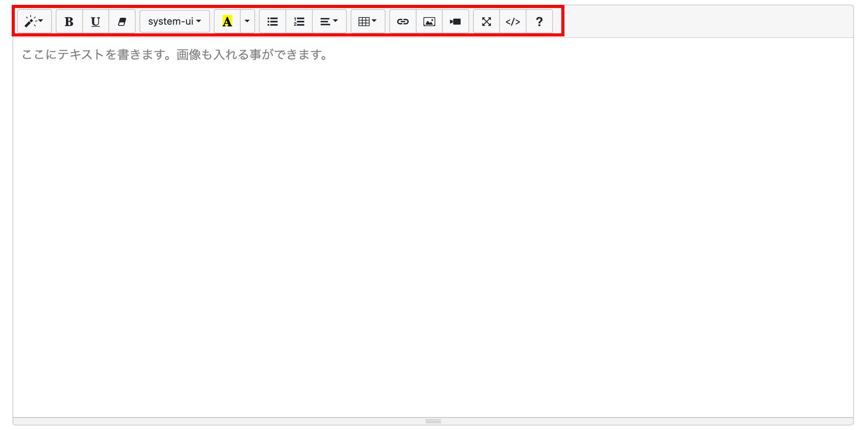Click the insert link chain icon

[x=403, y=22]
